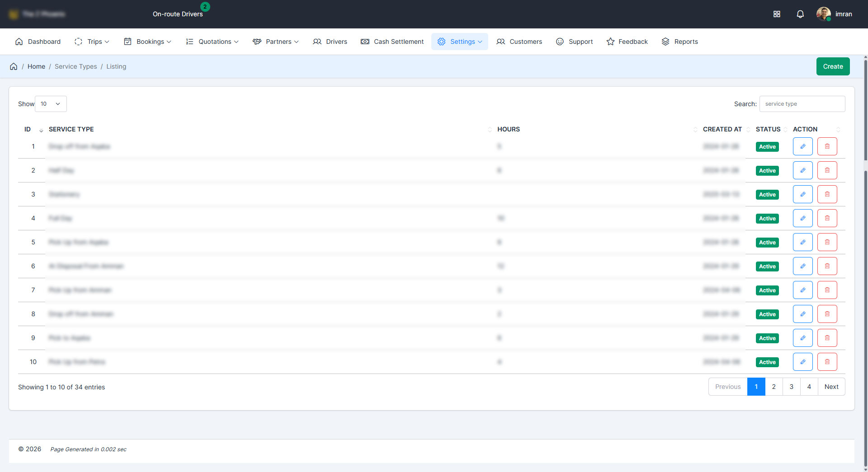Click the home icon in breadcrumb
The image size is (868, 472).
(14, 66)
